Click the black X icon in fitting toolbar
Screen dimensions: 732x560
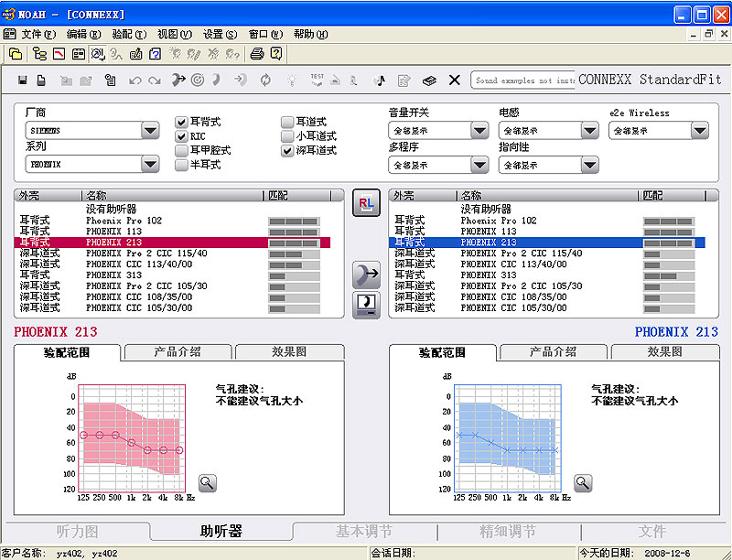454,81
